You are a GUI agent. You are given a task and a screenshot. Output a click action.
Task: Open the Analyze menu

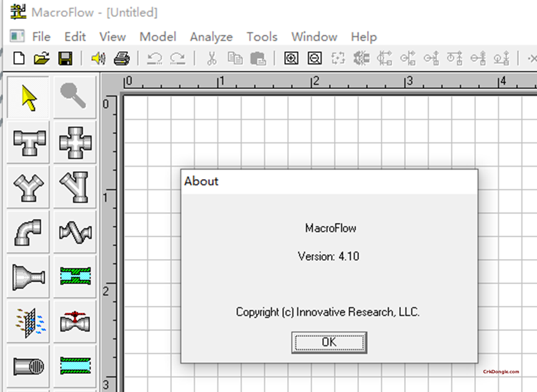(x=211, y=37)
